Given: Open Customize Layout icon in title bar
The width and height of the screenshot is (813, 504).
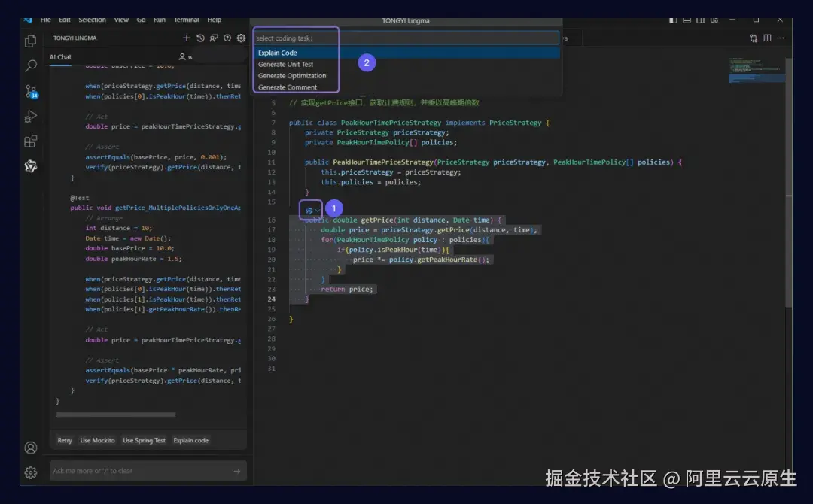Looking at the screenshot, I should coord(714,20).
